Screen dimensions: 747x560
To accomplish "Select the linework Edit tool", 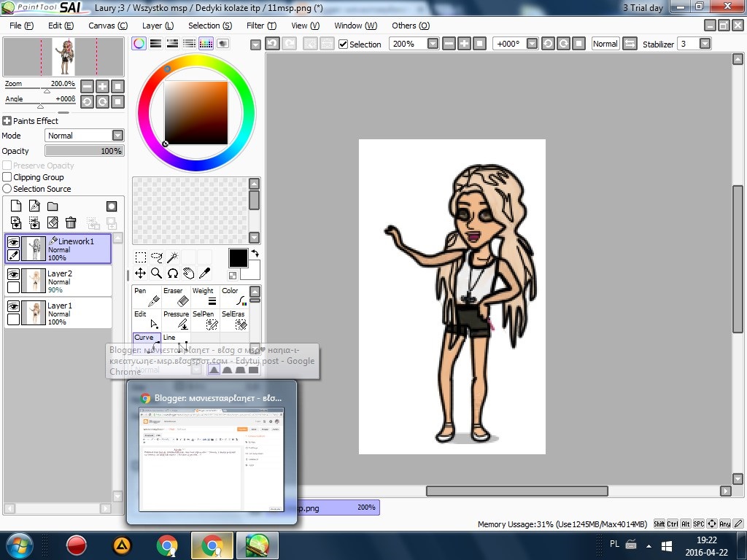I will tap(147, 320).
